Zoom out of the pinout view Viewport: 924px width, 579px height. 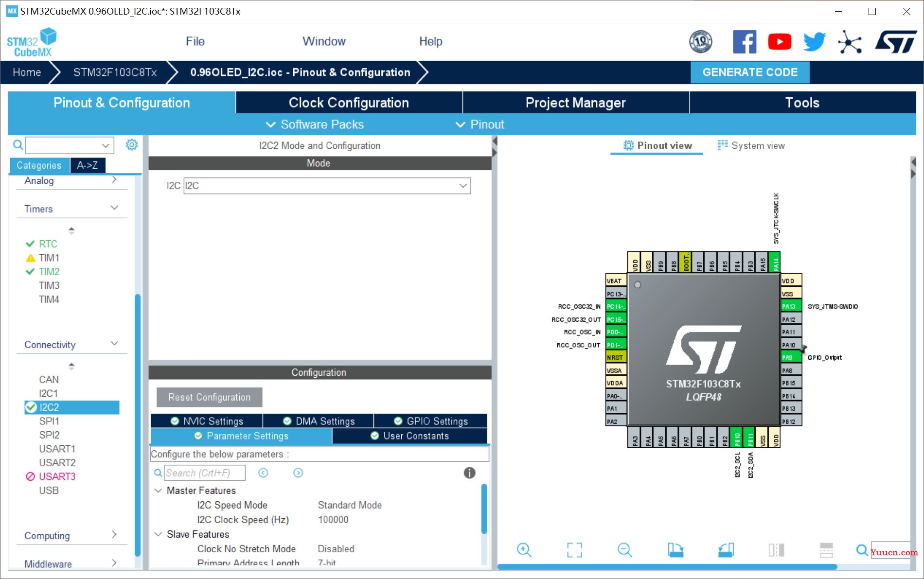(624, 550)
